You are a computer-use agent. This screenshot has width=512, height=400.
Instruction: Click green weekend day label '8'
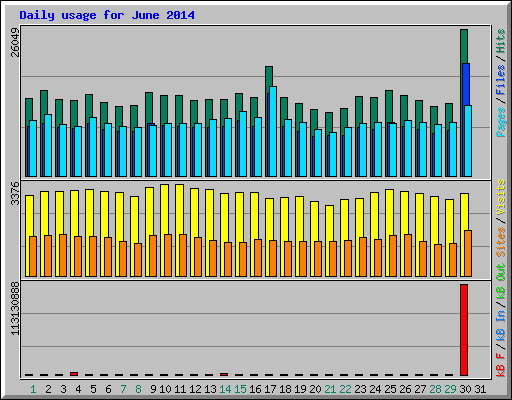point(138,389)
